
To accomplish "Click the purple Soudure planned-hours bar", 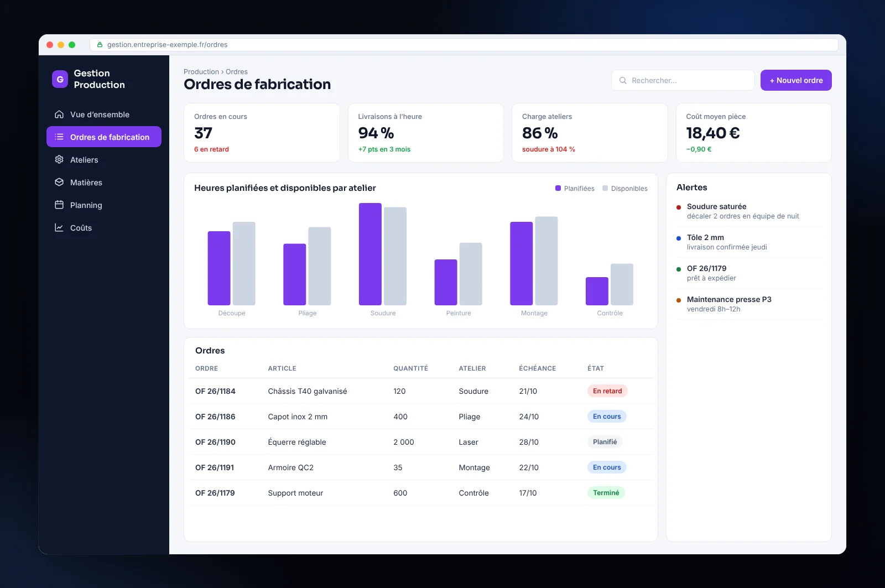I will (x=370, y=254).
